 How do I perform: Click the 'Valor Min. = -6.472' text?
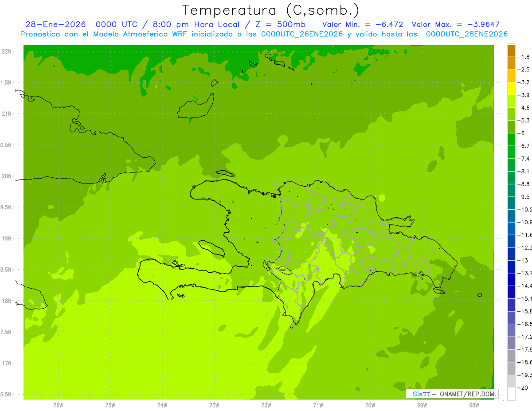click(x=362, y=24)
